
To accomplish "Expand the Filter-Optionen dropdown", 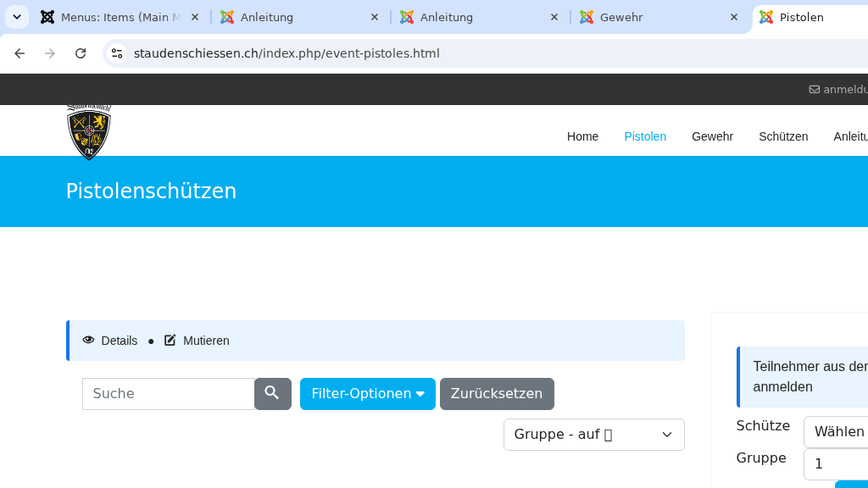I will (368, 394).
